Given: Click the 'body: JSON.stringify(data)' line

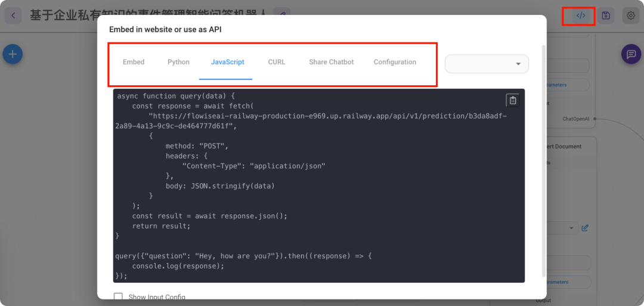Looking at the screenshot, I should (219, 186).
